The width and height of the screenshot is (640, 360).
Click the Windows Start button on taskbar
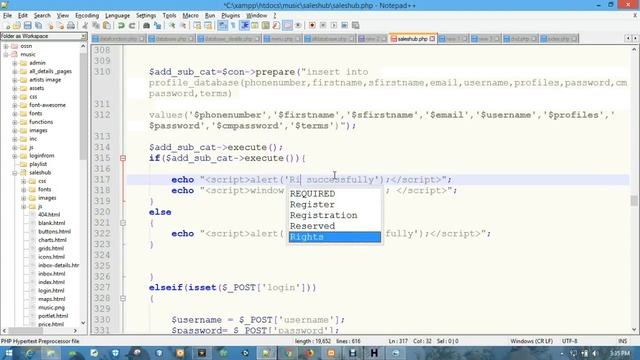[8, 353]
